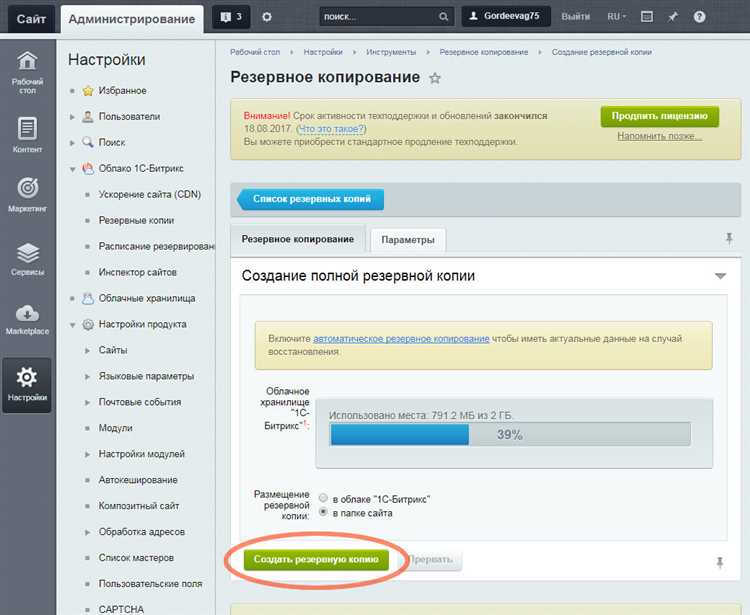The image size is (750, 615).
Task: Expand the Языковые параметры node arrow
Action: [x=87, y=376]
